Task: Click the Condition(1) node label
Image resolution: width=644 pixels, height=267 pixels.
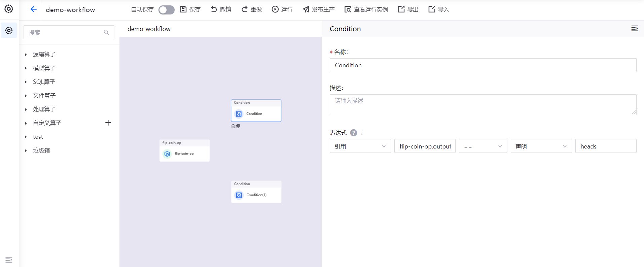Action: [x=256, y=195]
